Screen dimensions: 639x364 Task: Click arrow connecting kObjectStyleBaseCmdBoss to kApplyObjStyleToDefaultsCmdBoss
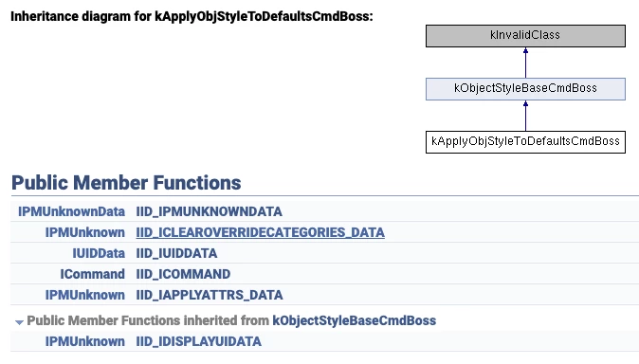click(526, 116)
